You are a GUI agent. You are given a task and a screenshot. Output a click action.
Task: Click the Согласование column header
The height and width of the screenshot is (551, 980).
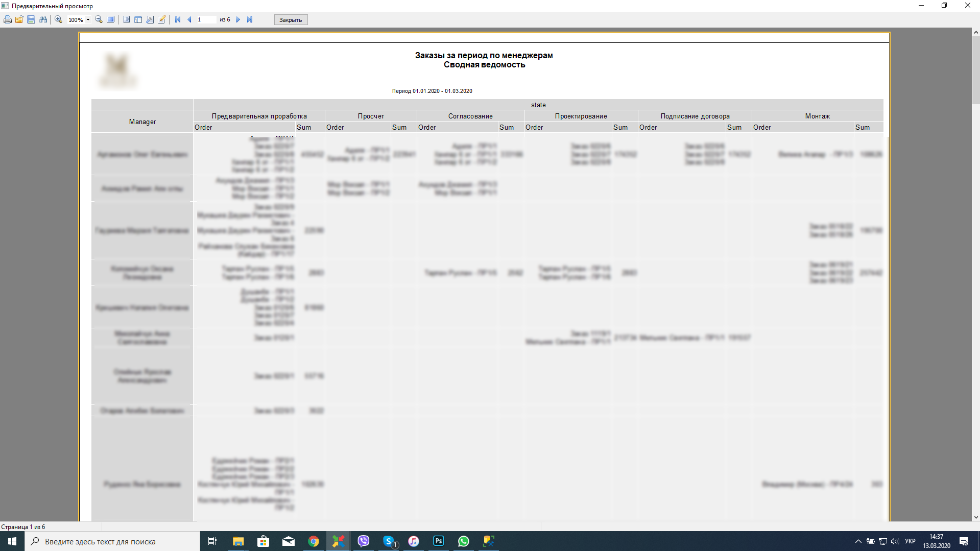[470, 116]
